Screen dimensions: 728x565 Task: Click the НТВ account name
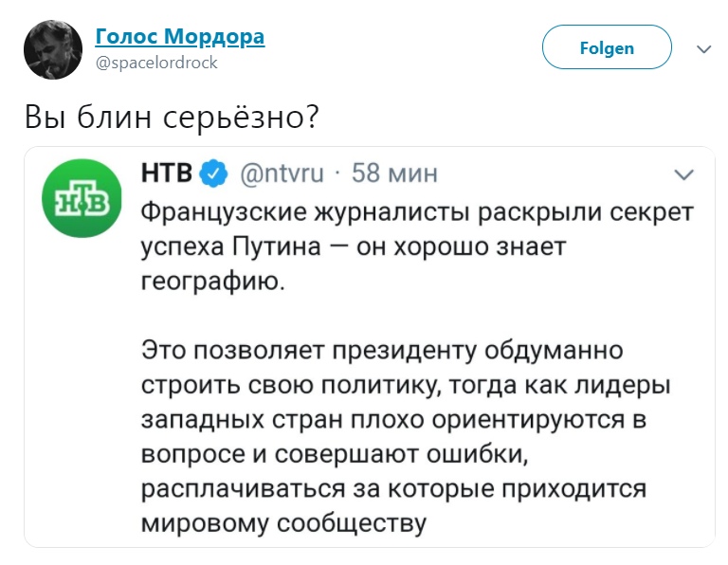(x=167, y=173)
